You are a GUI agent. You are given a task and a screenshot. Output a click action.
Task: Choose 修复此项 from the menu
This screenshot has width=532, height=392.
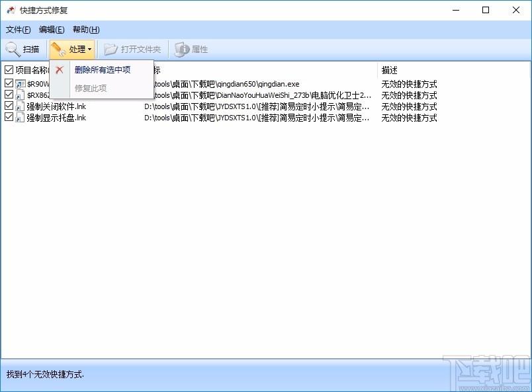91,89
